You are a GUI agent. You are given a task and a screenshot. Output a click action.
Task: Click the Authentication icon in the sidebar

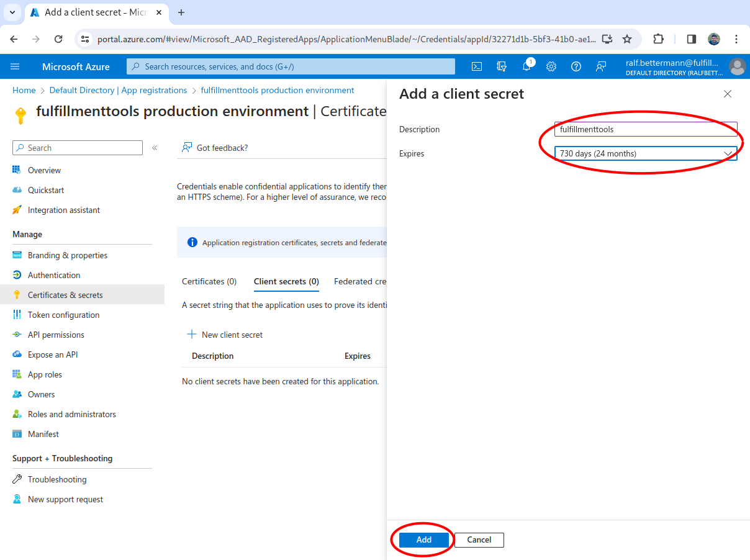click(17, 275)
